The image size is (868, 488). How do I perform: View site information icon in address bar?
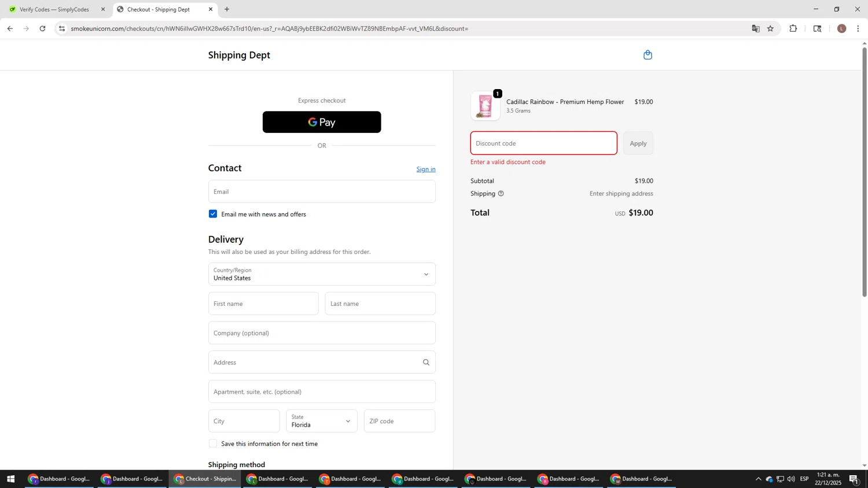[62, 28]
